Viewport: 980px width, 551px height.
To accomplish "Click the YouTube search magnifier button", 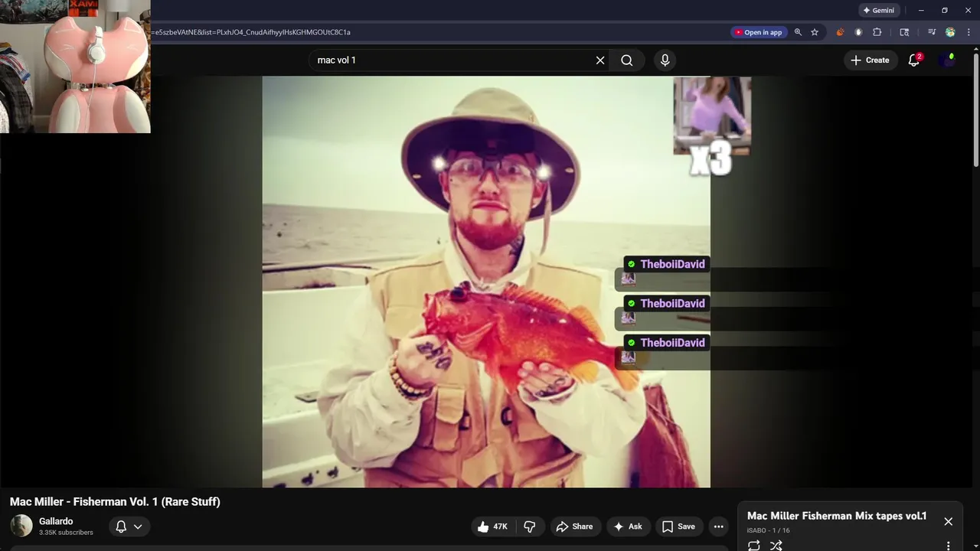I will pos(627,60).
